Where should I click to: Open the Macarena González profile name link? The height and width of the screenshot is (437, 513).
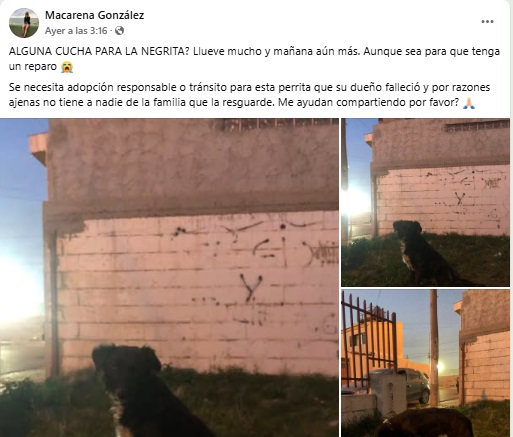click(x=94, y=15)
